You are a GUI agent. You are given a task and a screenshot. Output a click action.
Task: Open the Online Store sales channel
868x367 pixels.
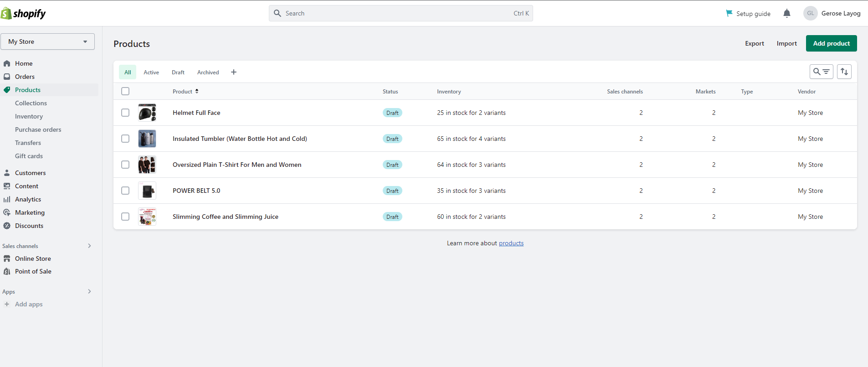pos(33,258)
